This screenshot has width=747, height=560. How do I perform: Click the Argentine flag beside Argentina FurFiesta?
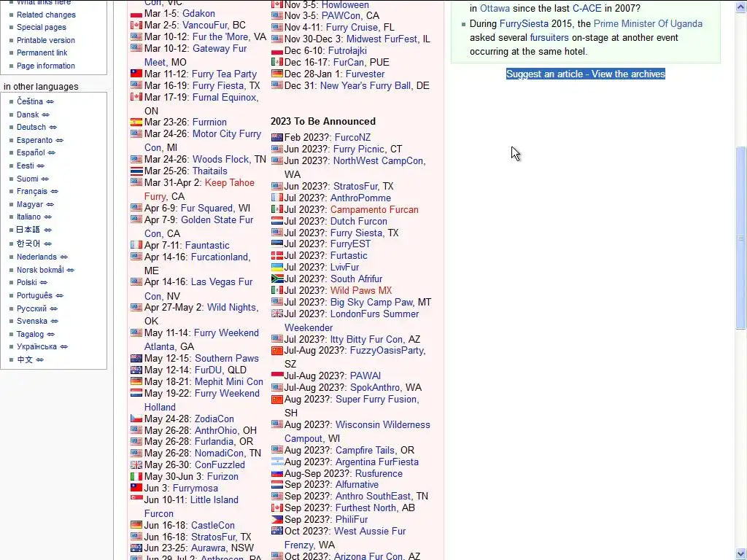[276, 462]
